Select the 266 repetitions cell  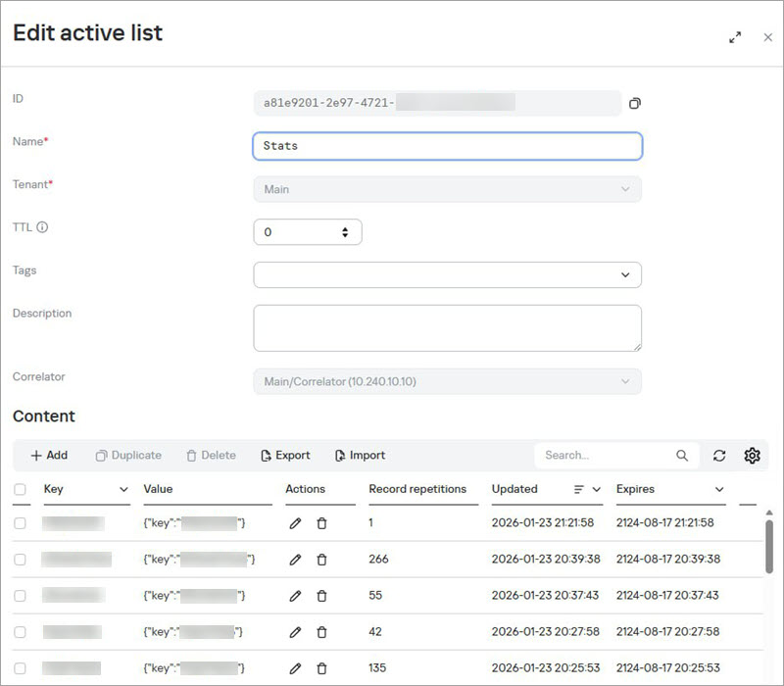pos(378,559)
